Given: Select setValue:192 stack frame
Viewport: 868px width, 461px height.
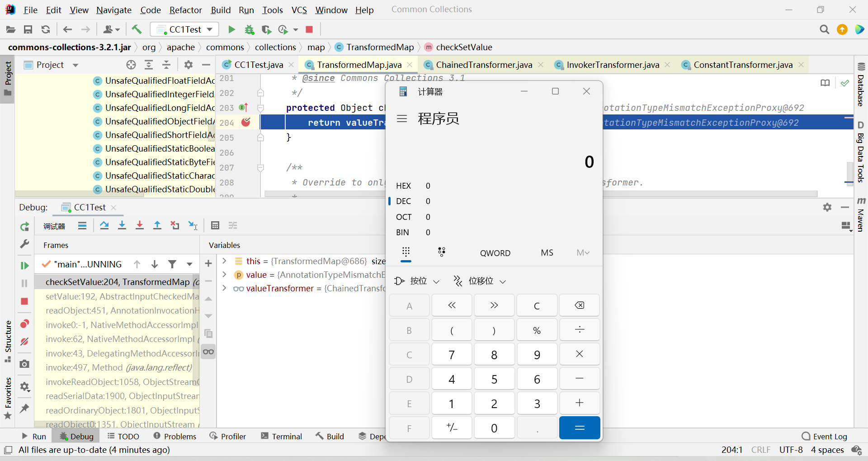Looking at the screenshot, I should point(118,296).
